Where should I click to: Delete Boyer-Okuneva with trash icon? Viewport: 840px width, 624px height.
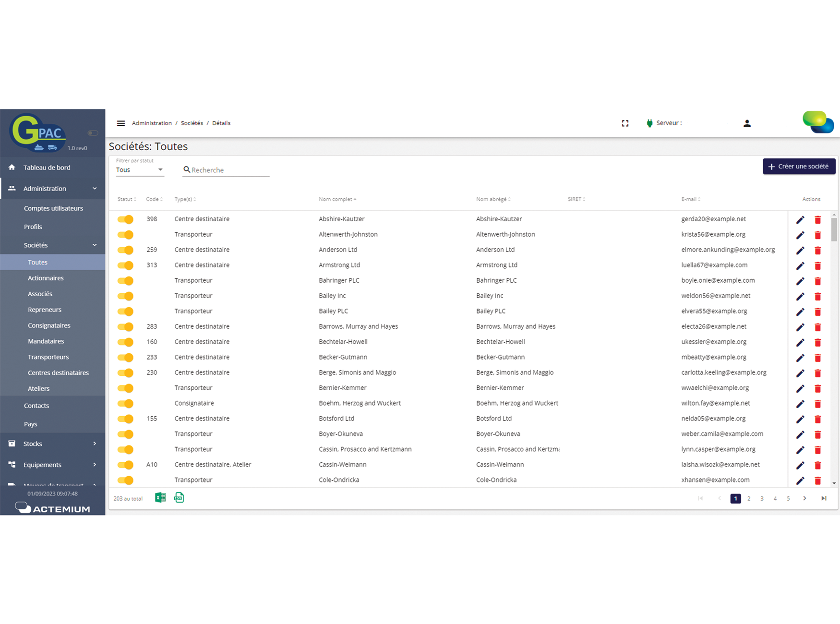click(x=818, y=435)
